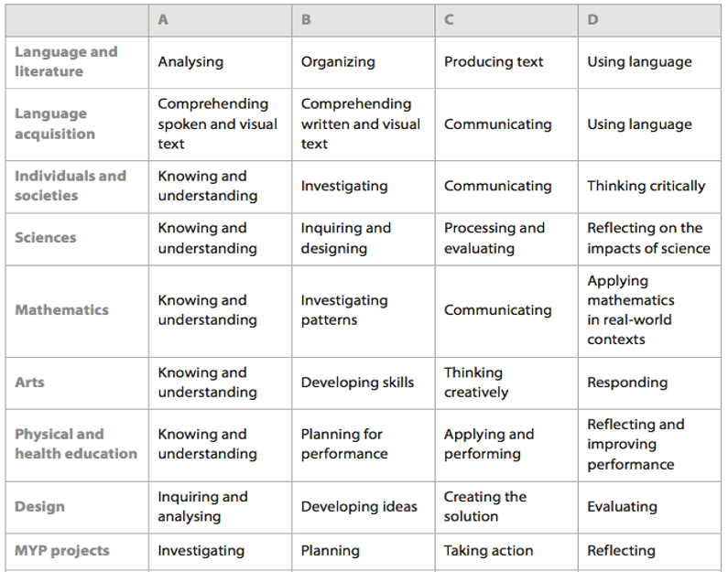Select Applying mathematics in real-world contexts cell

point(631,310)
